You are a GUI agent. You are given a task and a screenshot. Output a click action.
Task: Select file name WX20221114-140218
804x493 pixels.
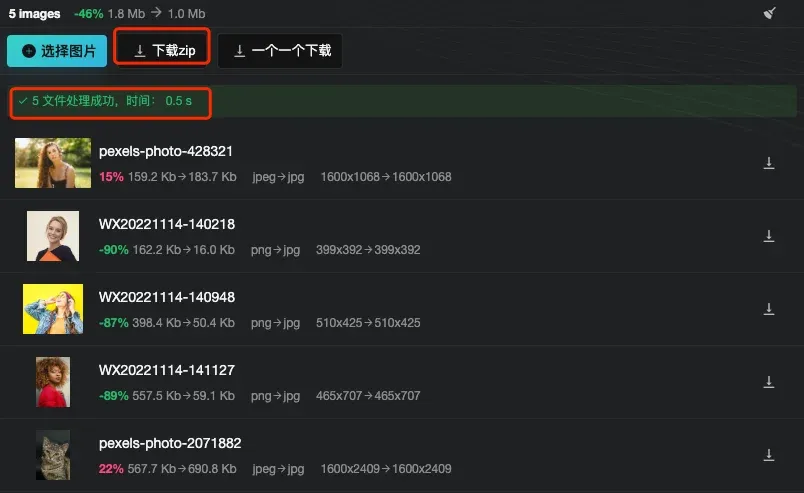coord(167,224)
